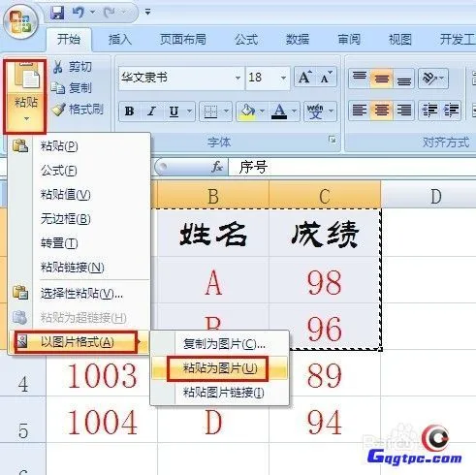Screen dimensions: 476x475
Task: Switch to 审阅 tab
Action: pos(349,40)
